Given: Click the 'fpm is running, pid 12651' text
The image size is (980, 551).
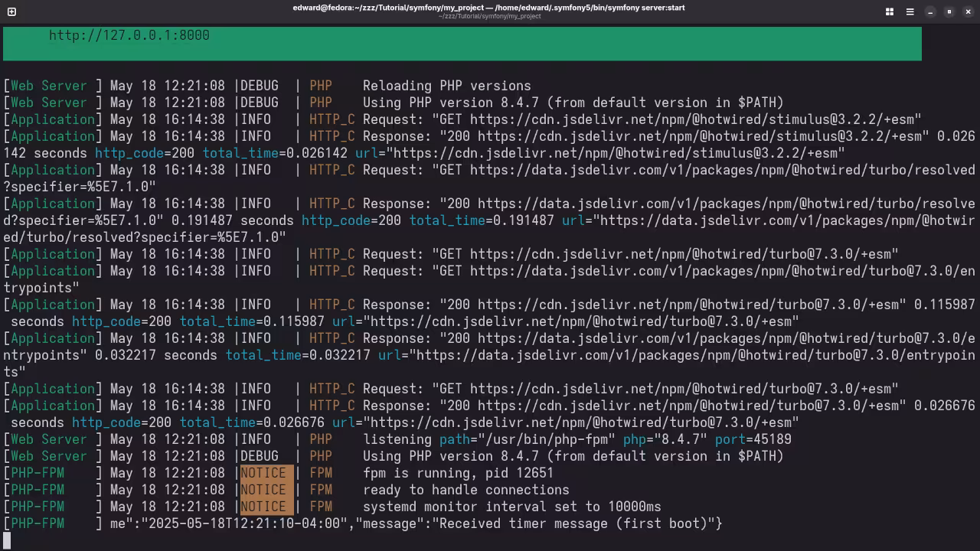Looking at the screenshot, I should point(458,473).
